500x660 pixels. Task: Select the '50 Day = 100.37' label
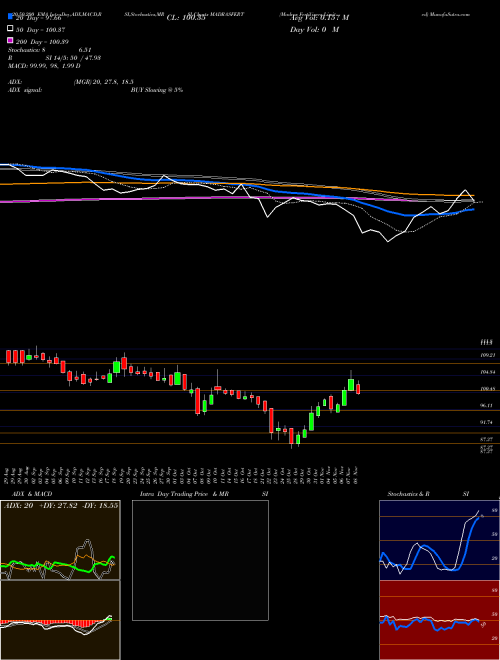click(x=41, y=30)
